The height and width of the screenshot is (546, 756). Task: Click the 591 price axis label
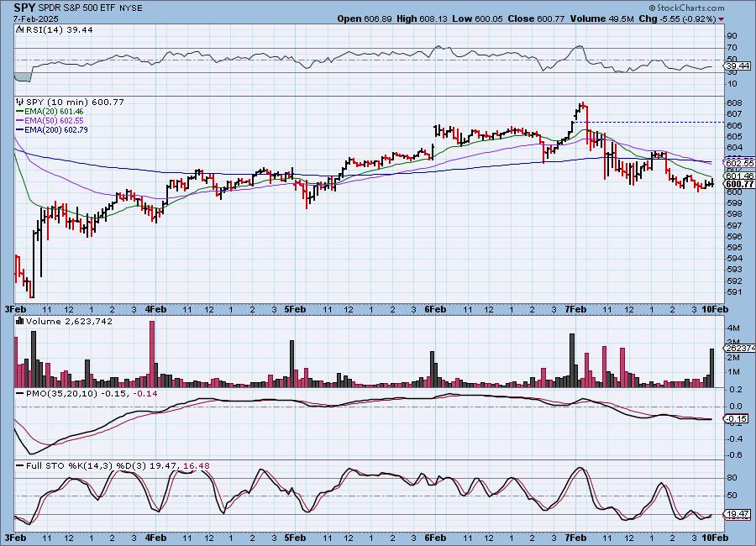(x=735, y=291)
